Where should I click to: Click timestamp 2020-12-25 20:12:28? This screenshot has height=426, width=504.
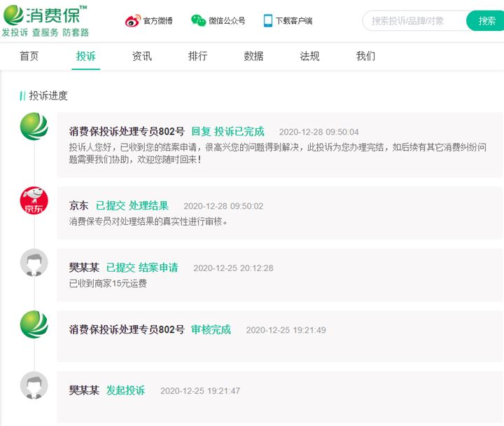233,268
